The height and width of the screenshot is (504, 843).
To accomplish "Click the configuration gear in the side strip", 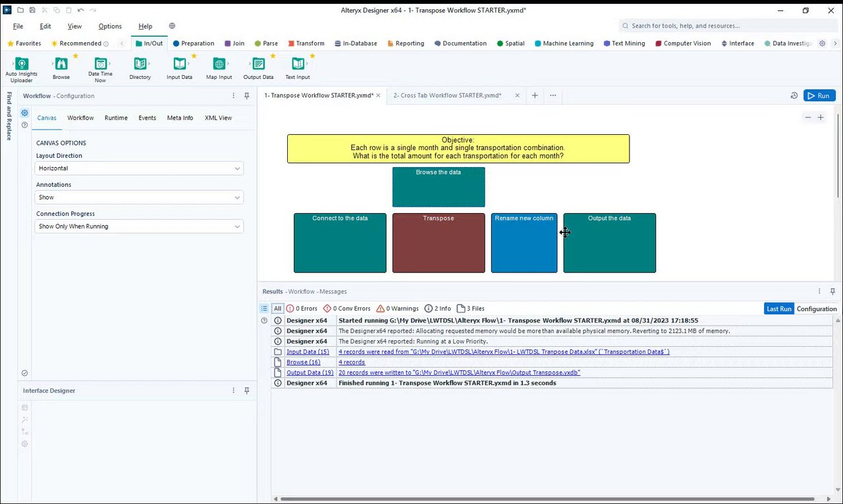I will pos(24,113).
